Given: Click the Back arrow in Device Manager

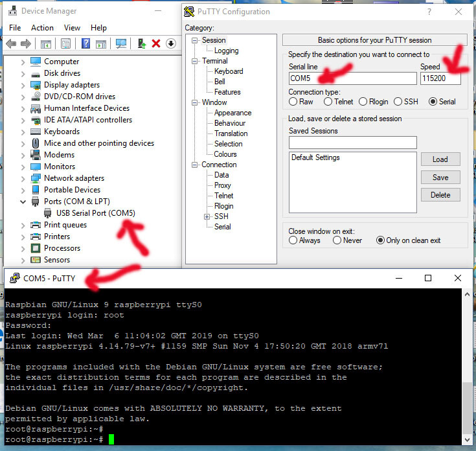Looking at the screenshot, I should click(x=11, y=44).
